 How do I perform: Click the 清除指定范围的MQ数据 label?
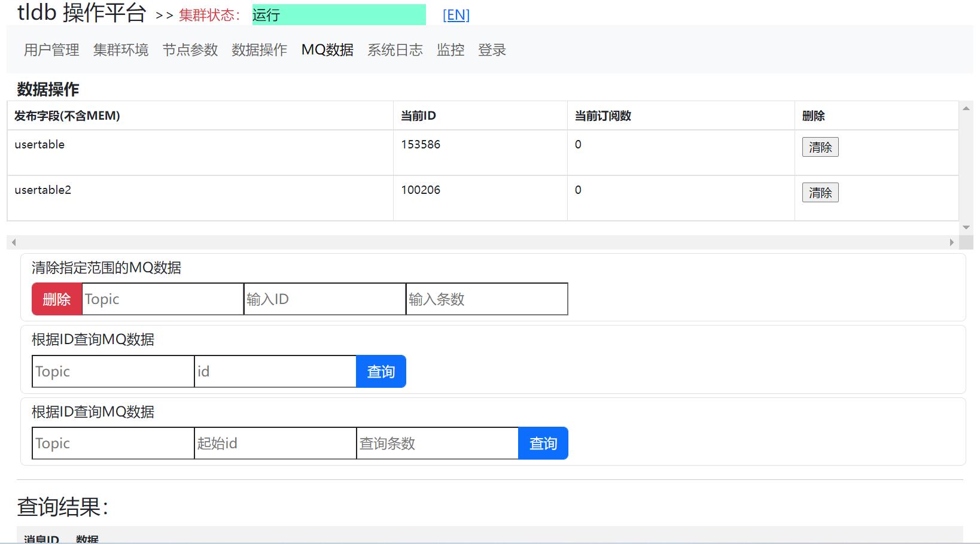106,268
